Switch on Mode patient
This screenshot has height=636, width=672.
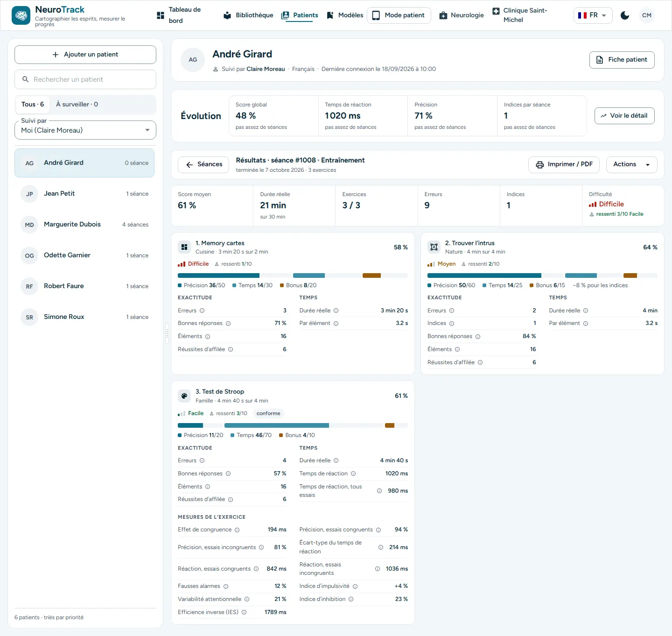(399, 15)
